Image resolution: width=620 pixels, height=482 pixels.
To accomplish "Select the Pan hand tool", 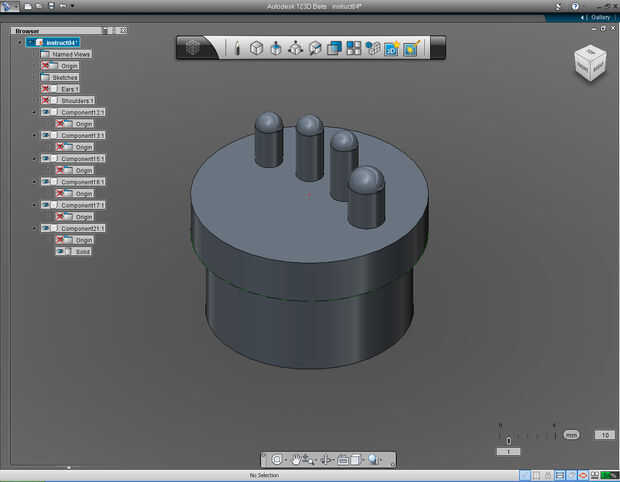I will tap(296, 459).
